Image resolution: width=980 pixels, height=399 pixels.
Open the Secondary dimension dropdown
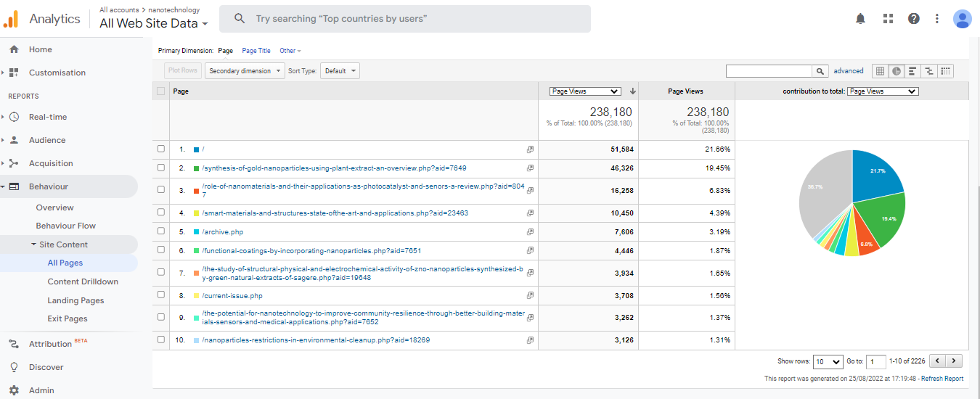tap(245, 71)
